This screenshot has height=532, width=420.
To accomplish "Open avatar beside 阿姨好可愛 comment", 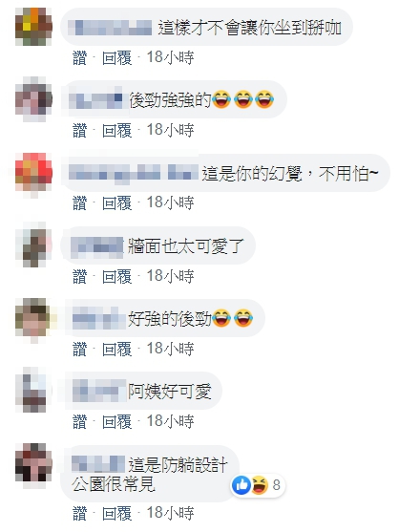I will point(34,391).
